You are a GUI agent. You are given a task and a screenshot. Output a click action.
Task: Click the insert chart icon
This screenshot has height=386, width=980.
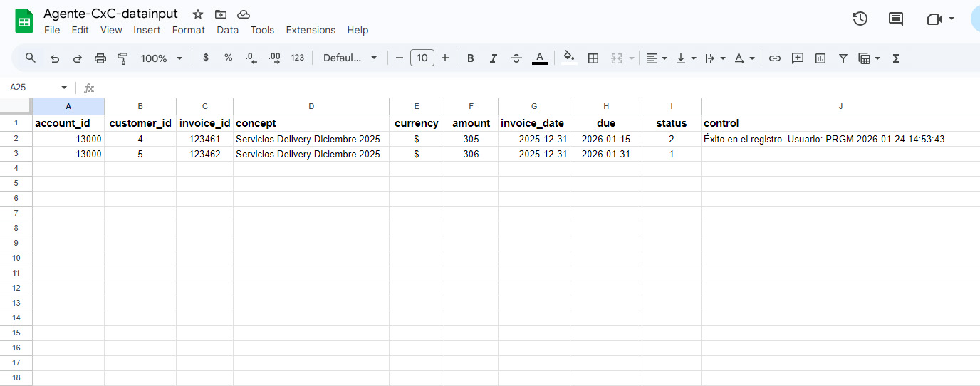[x=820, y=58]
